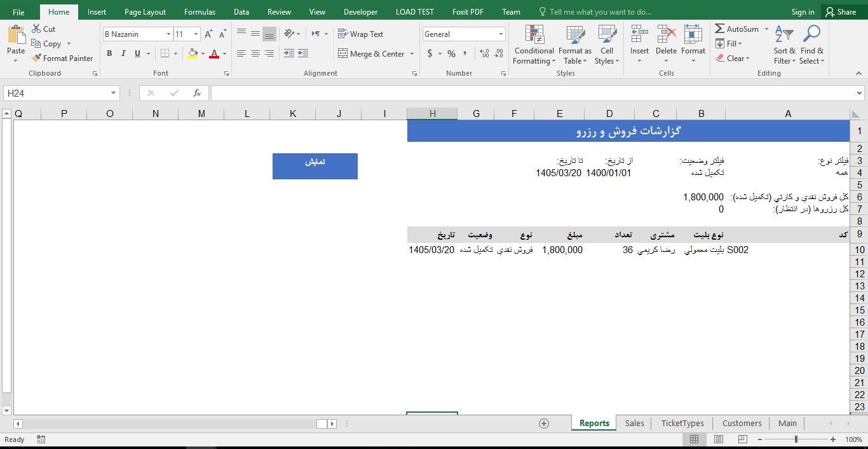The width and height of the screenshot is (868, 449).
Task: Apply the yellow fill color
Action: (193, 53)
